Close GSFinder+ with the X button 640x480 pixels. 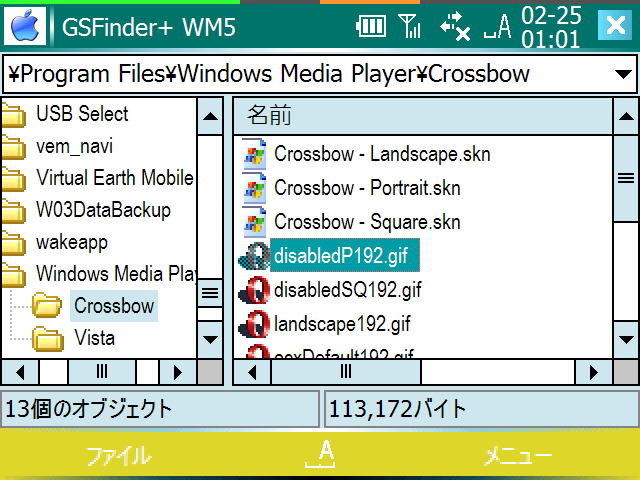pos(615,25)
